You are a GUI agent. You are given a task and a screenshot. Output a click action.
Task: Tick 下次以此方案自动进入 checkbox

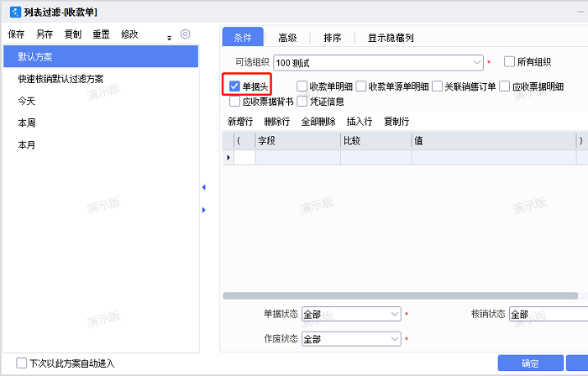pyautogui.click(x=22, y=363)
